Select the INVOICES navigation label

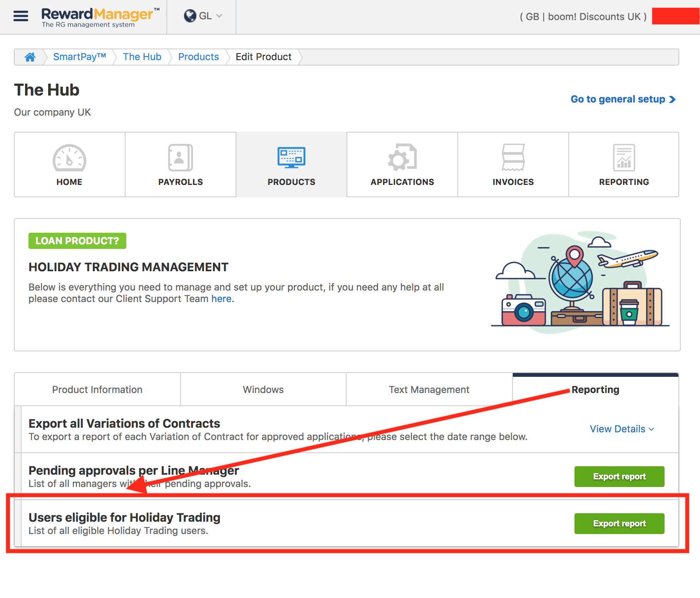coord(513,182)
